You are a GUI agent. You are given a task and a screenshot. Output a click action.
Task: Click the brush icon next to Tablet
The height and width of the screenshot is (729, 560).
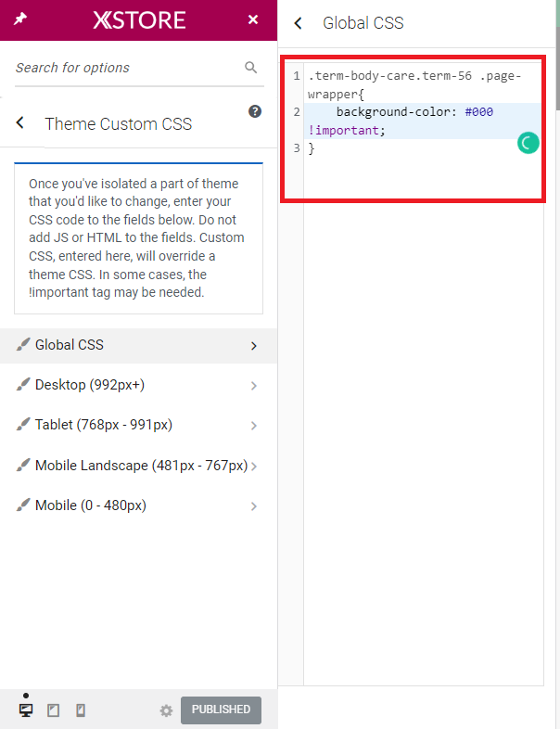(x=23, y=425)
